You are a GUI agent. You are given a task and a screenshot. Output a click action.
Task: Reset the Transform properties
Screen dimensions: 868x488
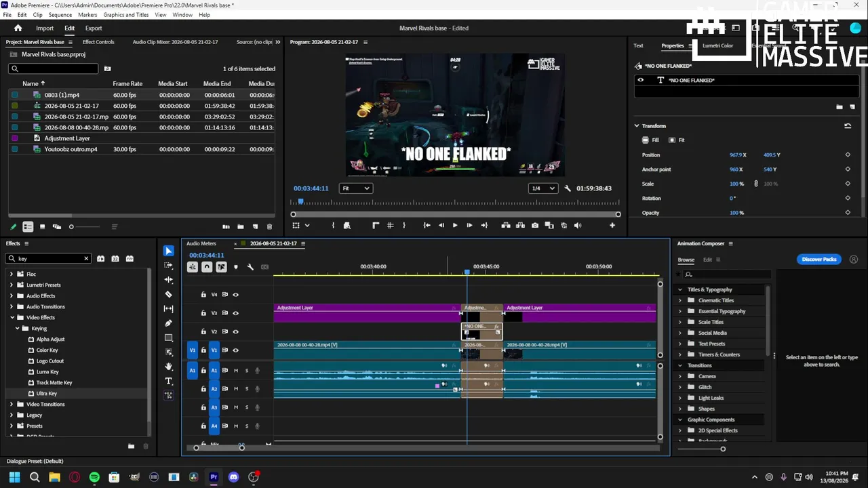pyautogui.click(x=848, y=126)
